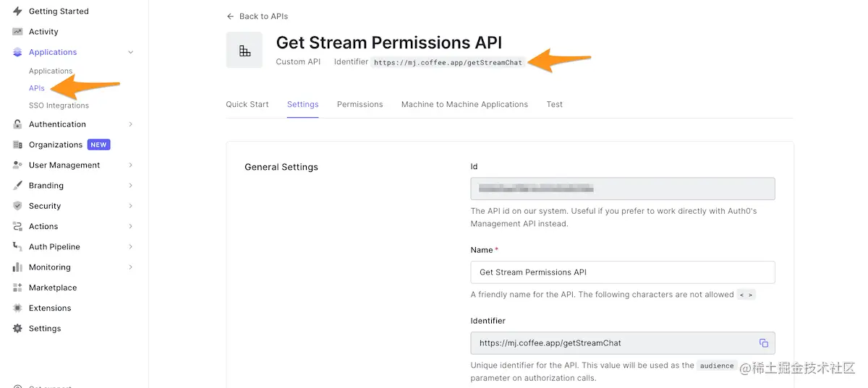Click the Custom API label
868x388 pixels.
[298, 61]
